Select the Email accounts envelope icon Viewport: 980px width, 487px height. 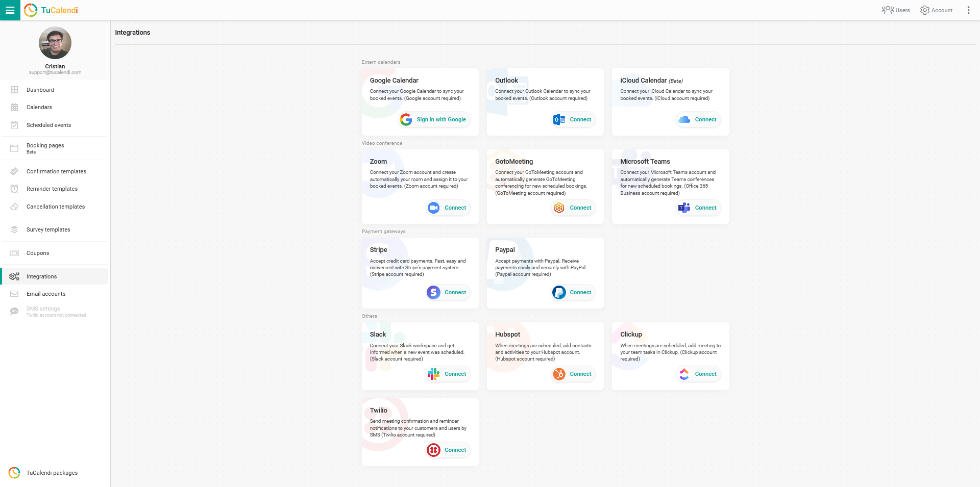pyautogui.click(x=14, y=294)
